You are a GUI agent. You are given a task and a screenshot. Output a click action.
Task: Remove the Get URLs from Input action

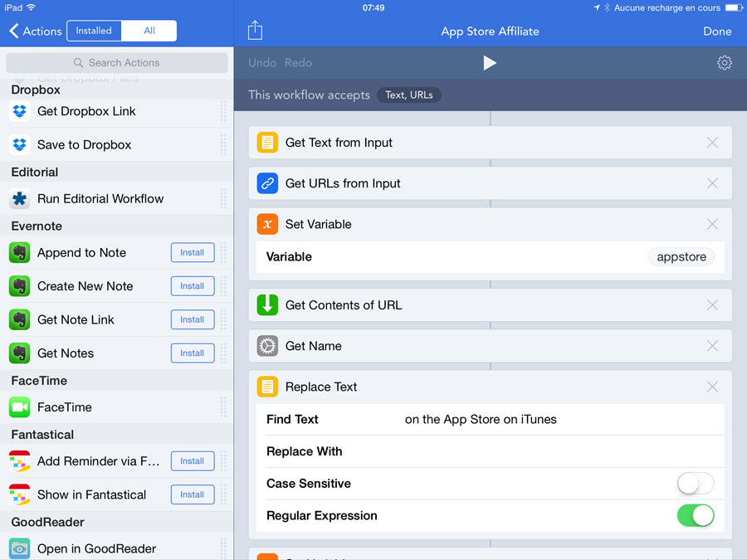712,183
